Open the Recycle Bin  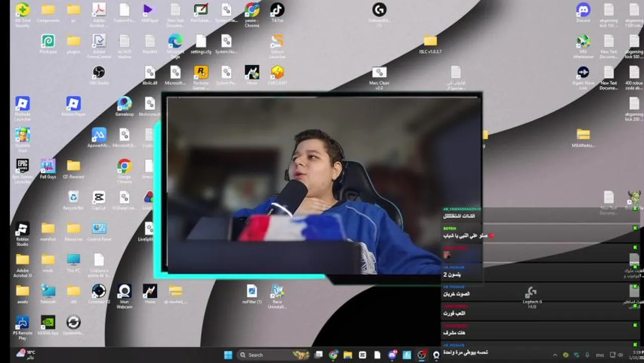pyautogui.click(x=74, y=201)
